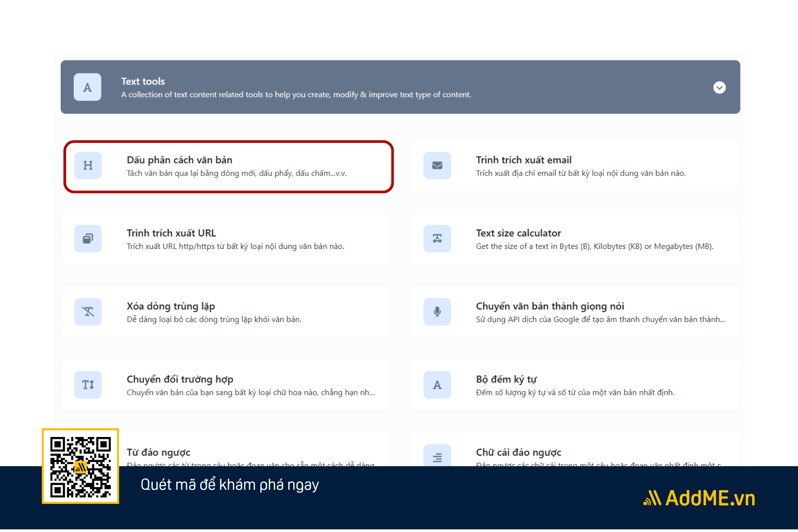The width and height of the screenshot is (798, 532).
Task: Click the 'Text tools' header title
Action: [x=143, y=81]
